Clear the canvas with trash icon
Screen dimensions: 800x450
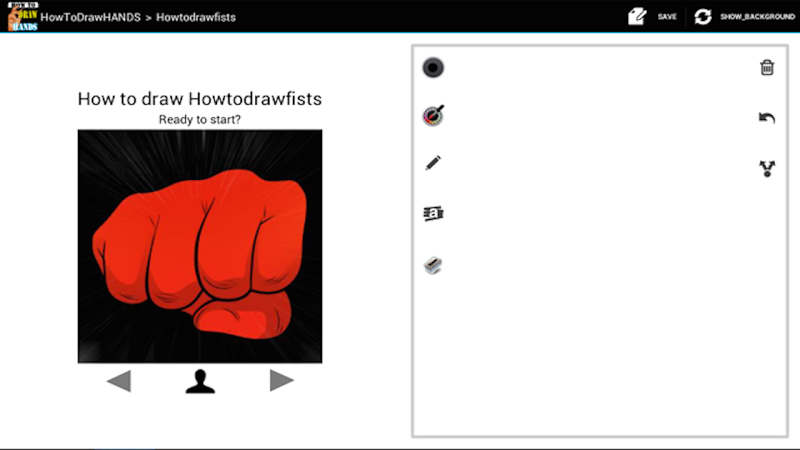[x=767, y=67]
